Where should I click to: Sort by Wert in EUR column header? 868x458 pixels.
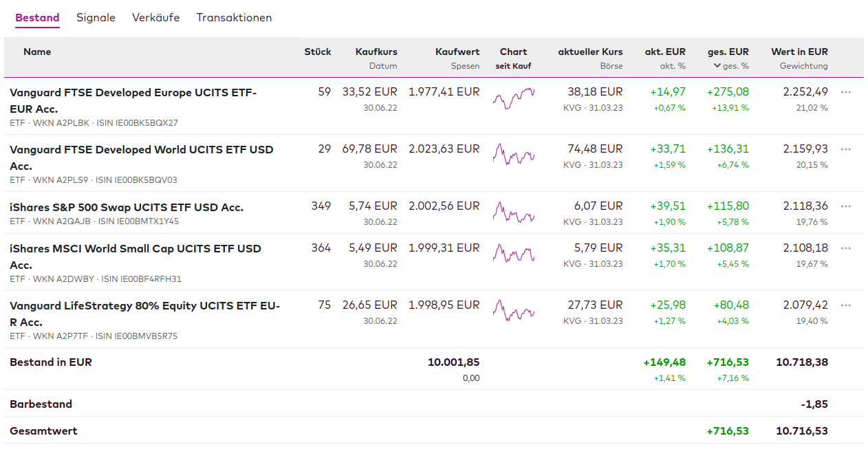[799, 52]
